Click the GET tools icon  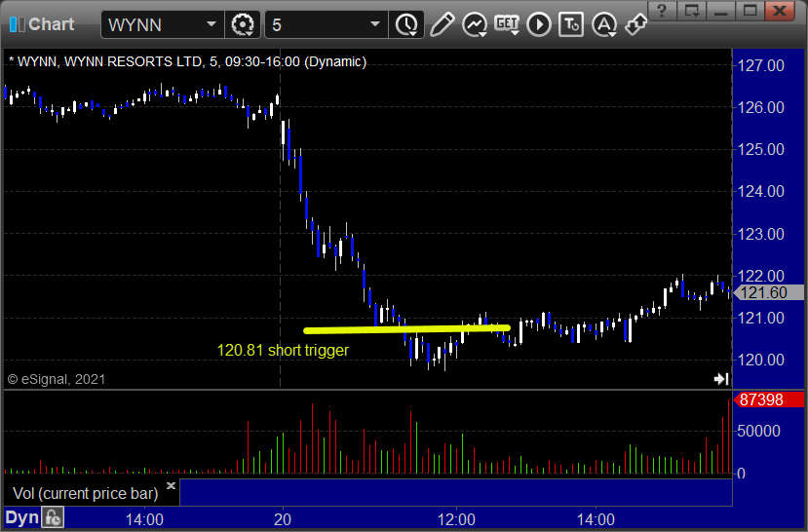click(x=507, y=24)
